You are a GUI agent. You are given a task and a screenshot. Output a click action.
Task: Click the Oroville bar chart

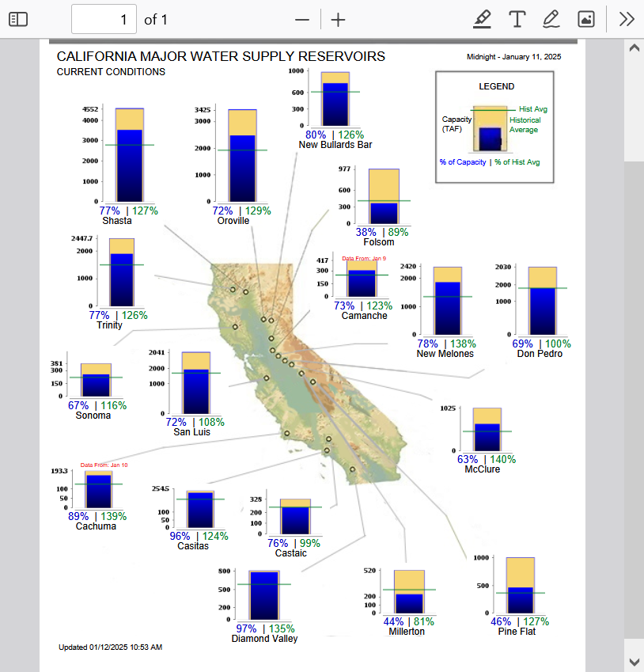pyautogui.click(x=243, y=156)
